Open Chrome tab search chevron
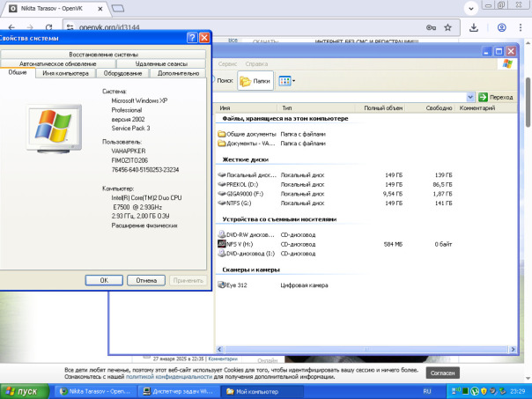This screenshot has width=532, height=399. pos(471,9)
